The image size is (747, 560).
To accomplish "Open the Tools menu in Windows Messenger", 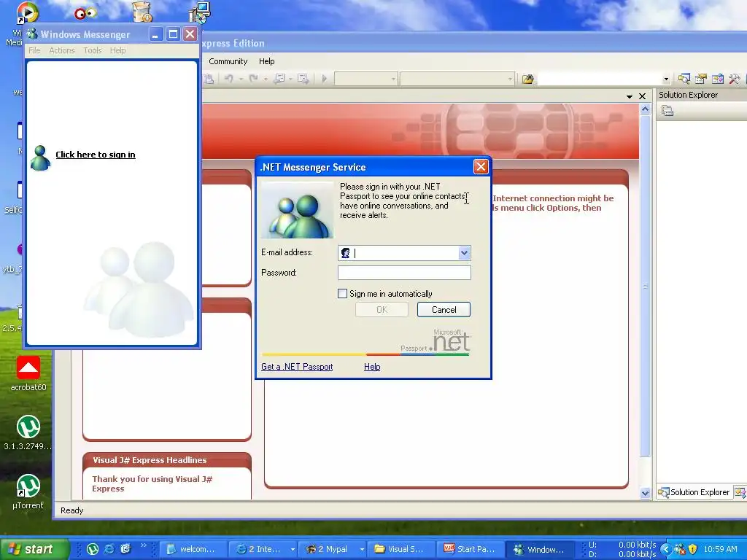I will pyautogui.click(x=93, y=50).
